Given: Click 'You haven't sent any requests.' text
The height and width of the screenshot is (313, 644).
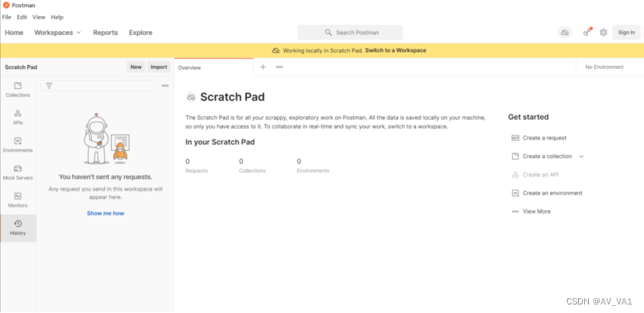Looking at the screenshot, I should (x=106, y=177).
